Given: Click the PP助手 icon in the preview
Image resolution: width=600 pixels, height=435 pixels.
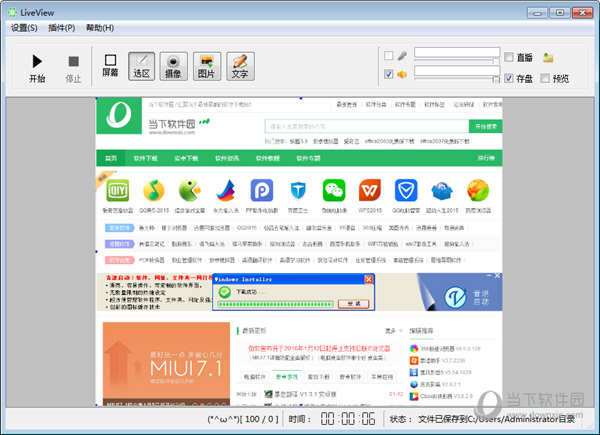Looking at the screenshot, I should [262, 191].
